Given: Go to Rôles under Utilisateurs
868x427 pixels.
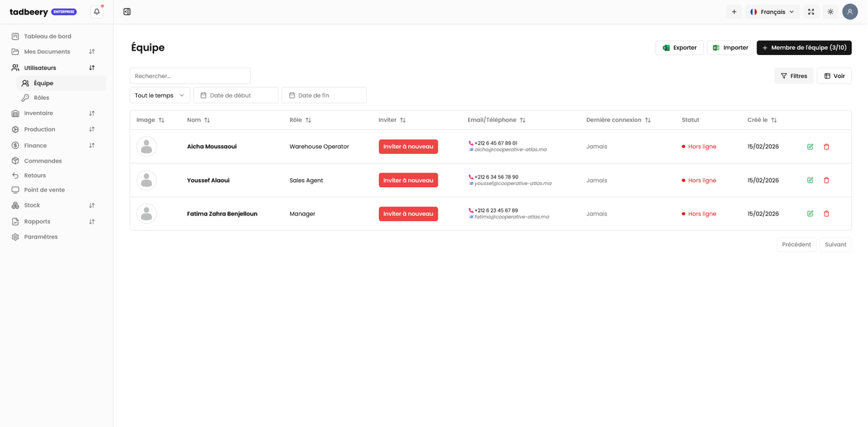Looking at the screenshot, I should [x=41, y=98].
